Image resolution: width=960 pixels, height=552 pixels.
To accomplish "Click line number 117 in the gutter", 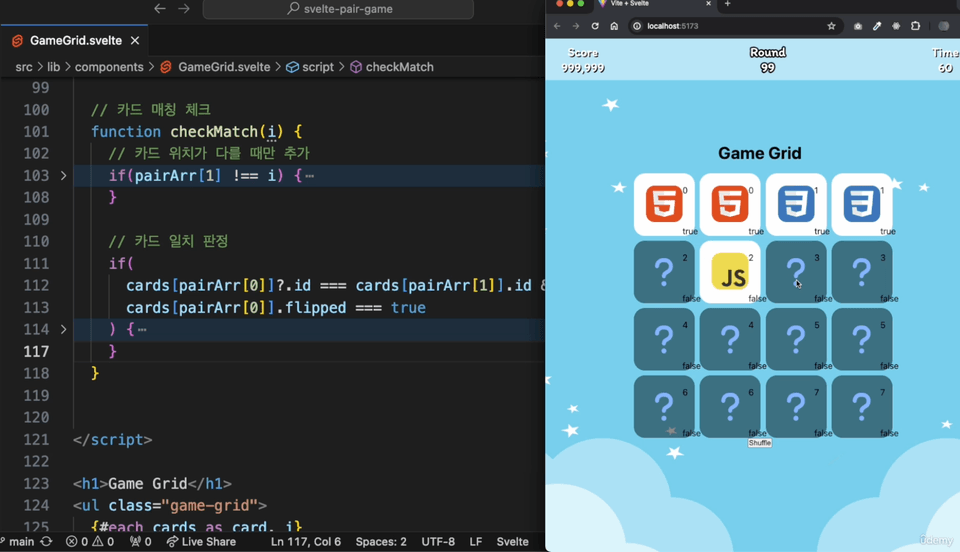I will (x=36, y=351).
